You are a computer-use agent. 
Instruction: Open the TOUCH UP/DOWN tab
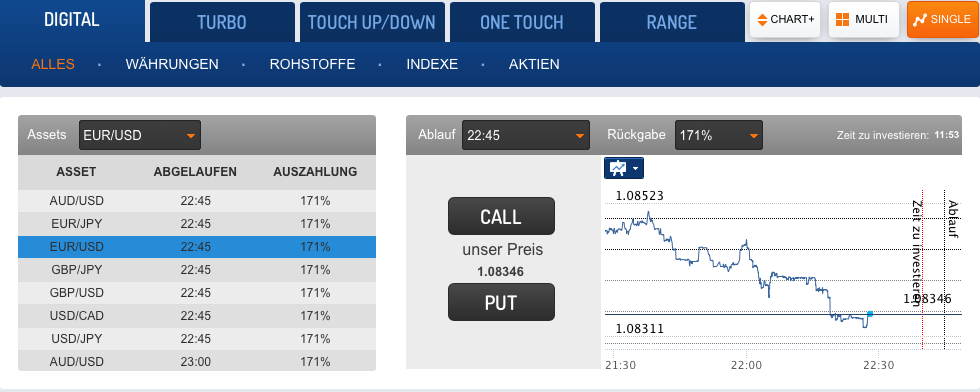[372, 23]
